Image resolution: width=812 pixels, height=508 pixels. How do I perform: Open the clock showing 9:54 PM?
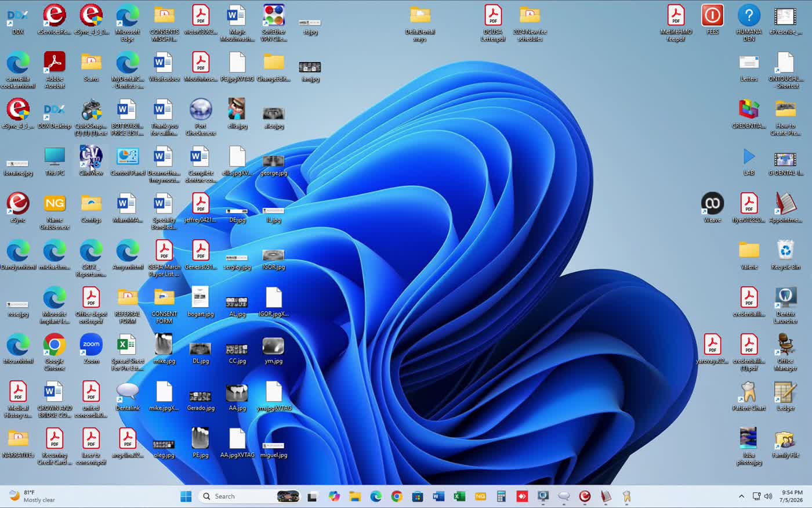coord(792,496)
